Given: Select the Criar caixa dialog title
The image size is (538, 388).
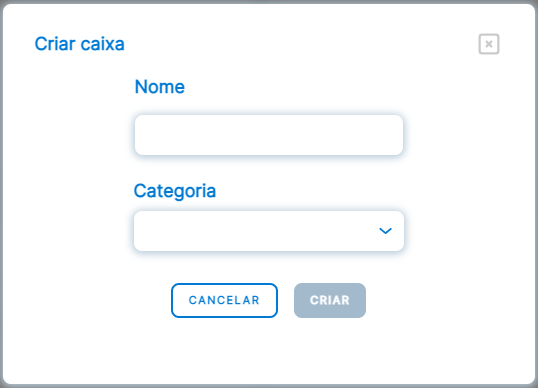Looking at the screenshot, I should 80,44.
